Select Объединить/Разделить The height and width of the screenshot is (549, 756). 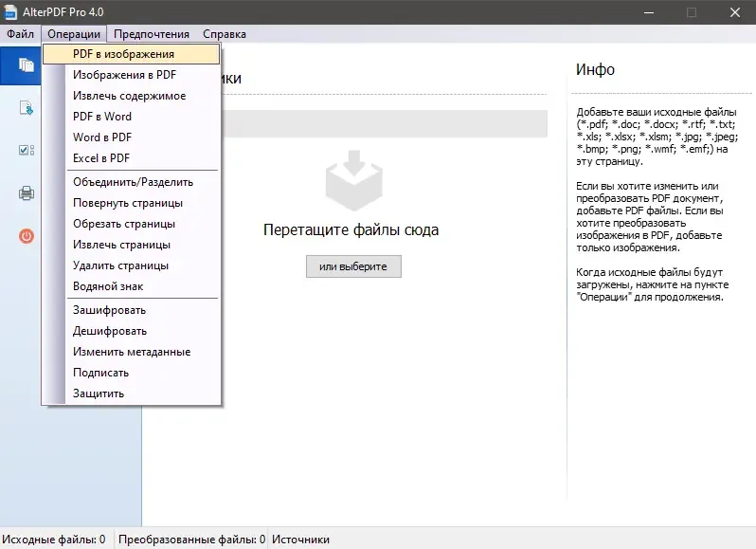(x=131, y=182)
